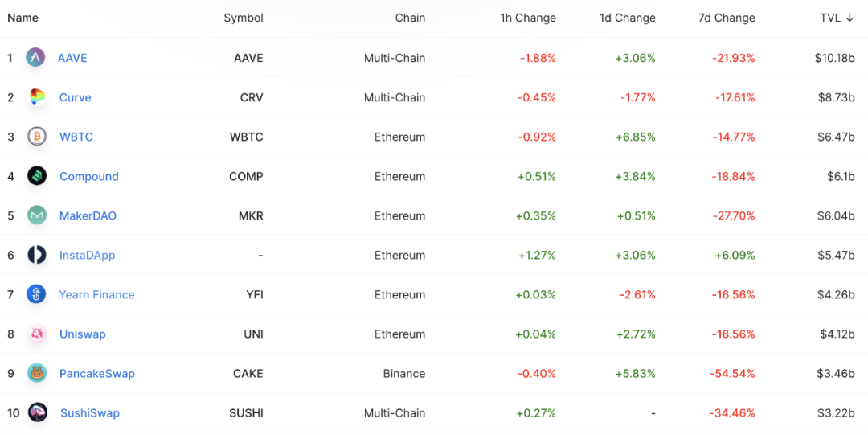Click the InstaDApp dark logo icon
The image size is (868, 435).
[37, 255]
